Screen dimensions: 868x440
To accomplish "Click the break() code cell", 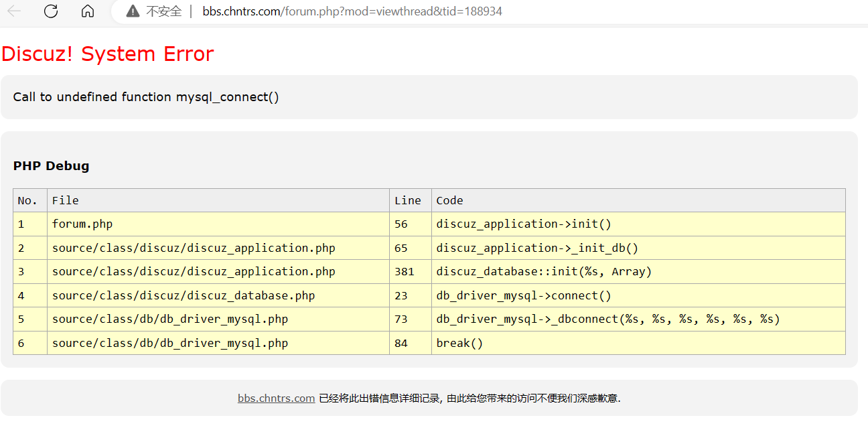I will pyautogui.click(x=459, y=343).
